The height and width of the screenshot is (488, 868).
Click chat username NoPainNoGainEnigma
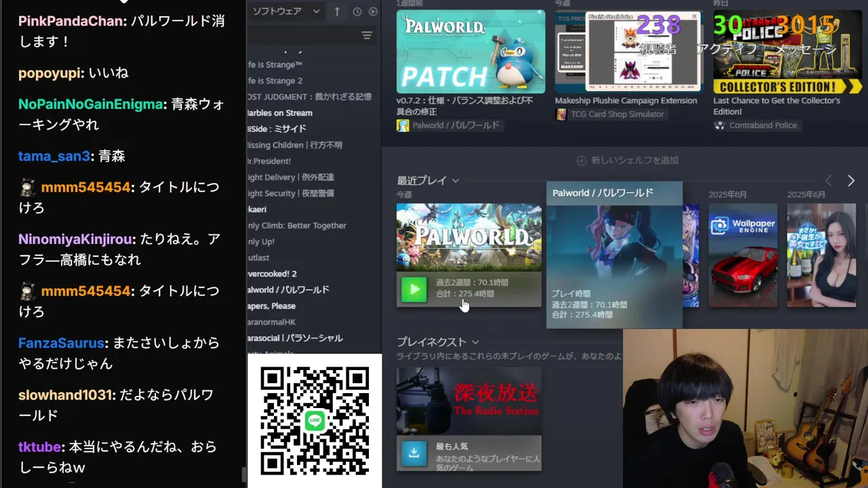(x=91, y=104)
